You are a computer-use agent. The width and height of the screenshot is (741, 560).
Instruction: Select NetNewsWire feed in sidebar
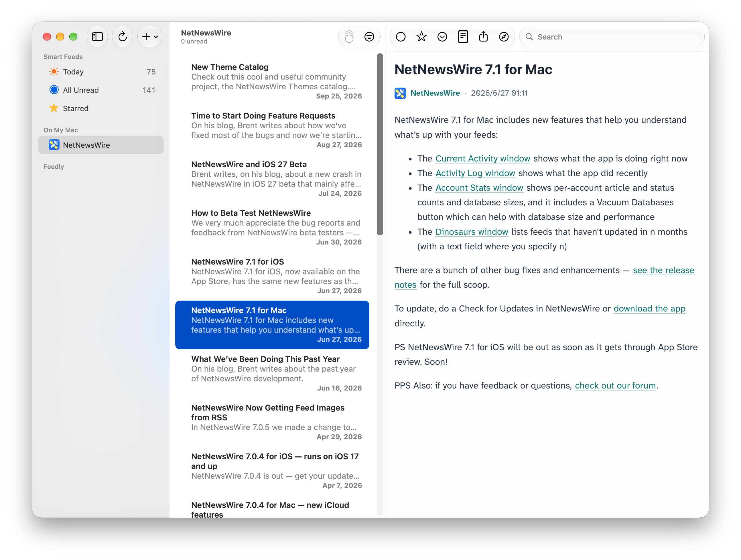tap(101, 145)
